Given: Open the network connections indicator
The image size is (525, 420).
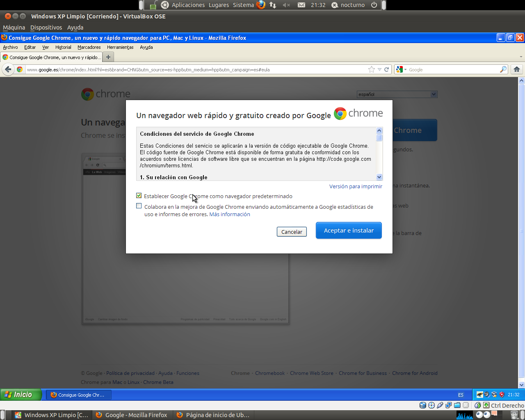Looking at the screenshot, I should pos(273,5).
